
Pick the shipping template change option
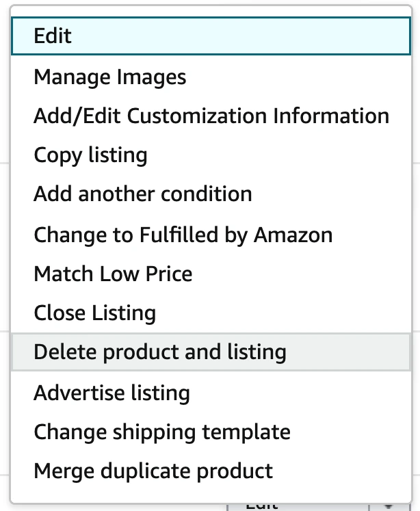point(161,432)
